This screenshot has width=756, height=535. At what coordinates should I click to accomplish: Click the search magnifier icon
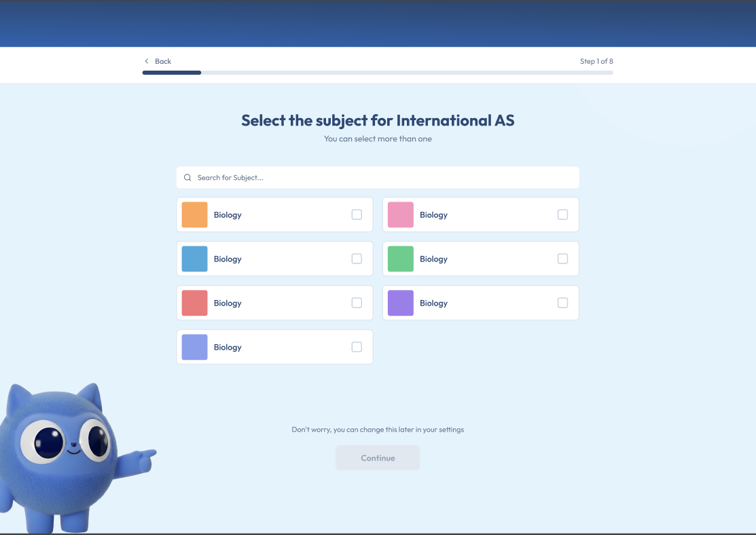[x=187, y=178]
